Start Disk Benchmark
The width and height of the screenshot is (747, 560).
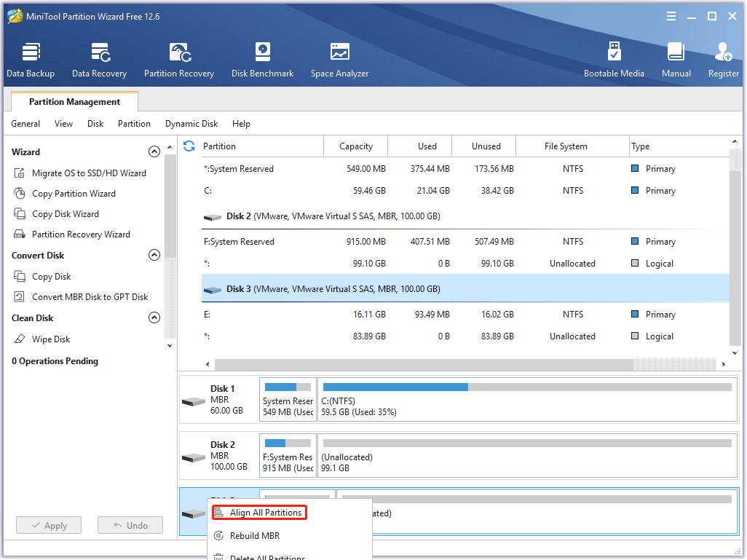tap(263, 60)
